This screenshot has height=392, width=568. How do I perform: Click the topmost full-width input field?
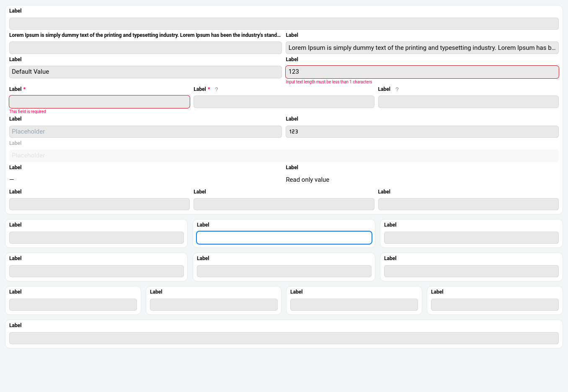click(x=284, y=23)
